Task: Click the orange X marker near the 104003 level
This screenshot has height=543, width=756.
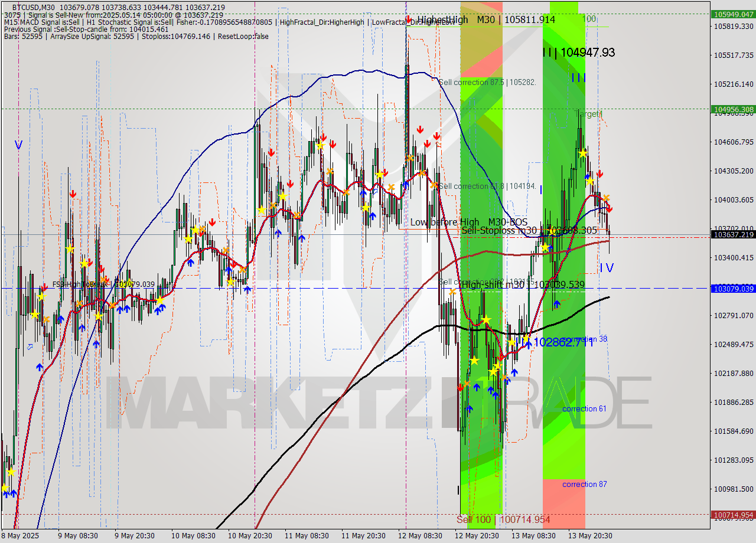Action: [606, 197]
